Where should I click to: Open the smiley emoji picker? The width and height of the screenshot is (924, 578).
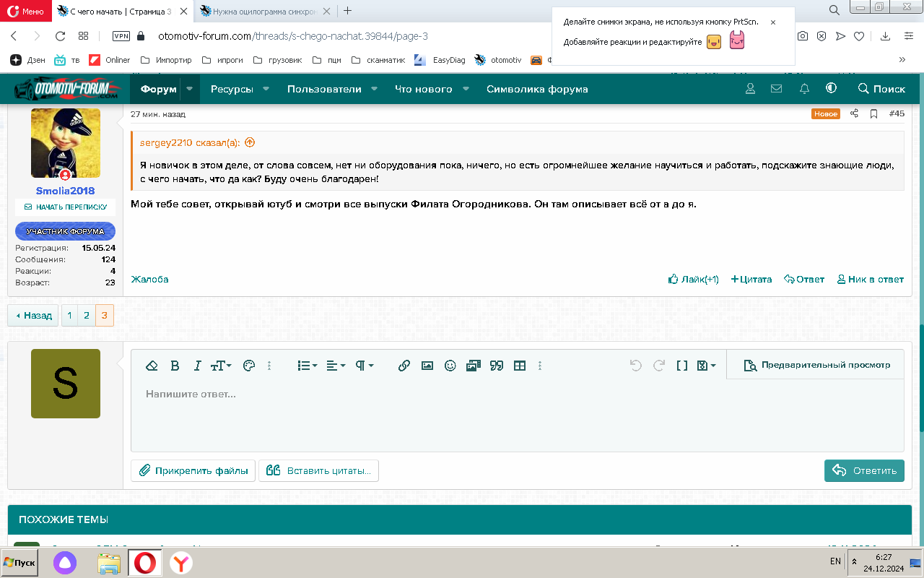click(x=450, y=366)
